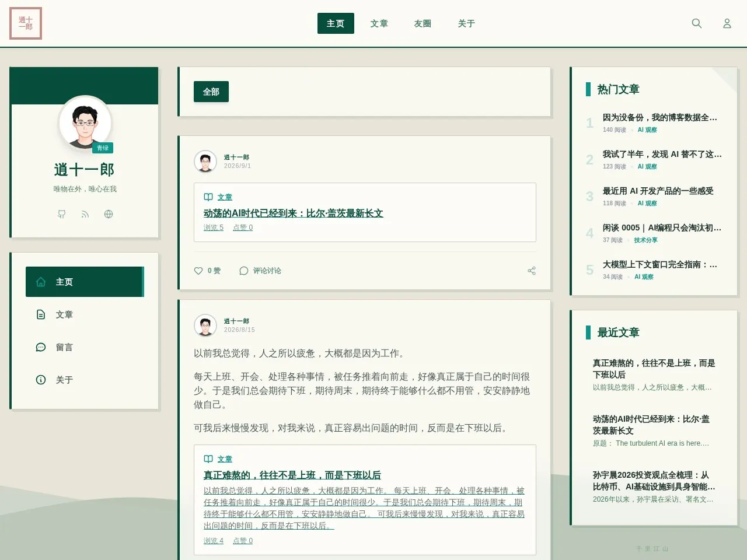Image resolution: width=747 pixels, height=560 pixels.
Task: Click the 文章 label in the 2026/9/1 post card
Action: coord(225,197)
